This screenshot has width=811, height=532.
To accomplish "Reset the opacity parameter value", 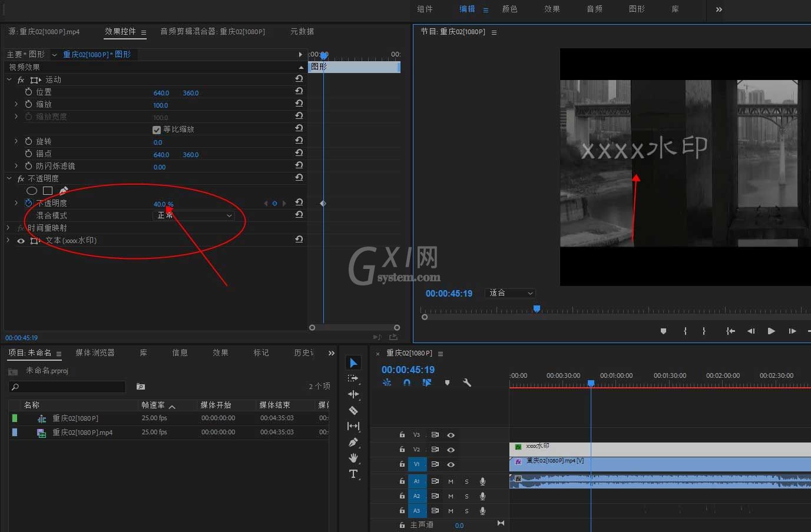I will click(x=299, y=202).
